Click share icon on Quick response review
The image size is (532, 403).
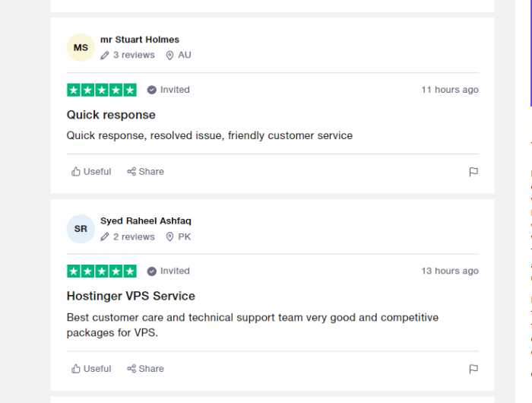click(x=131, y=171)
